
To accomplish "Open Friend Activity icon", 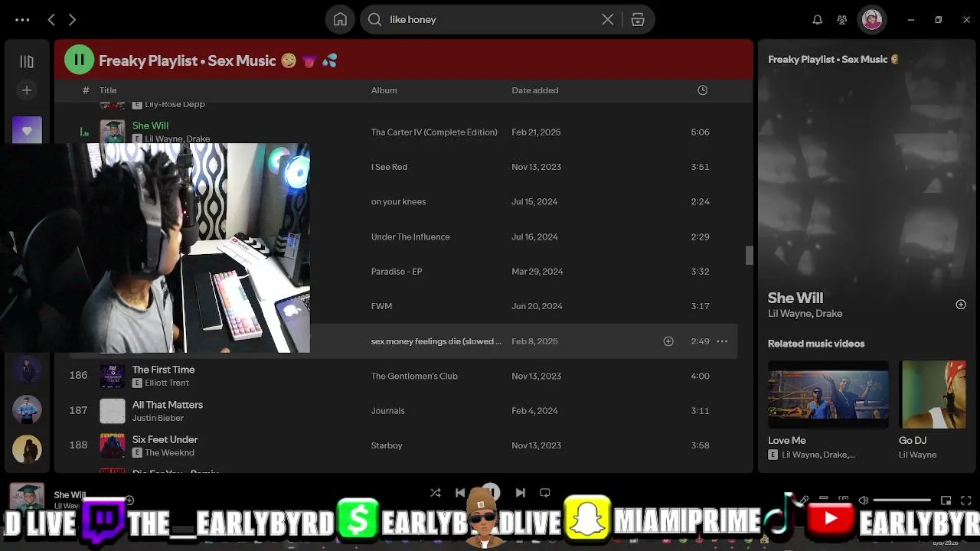I will pyautogui.click(x=842, y=20).
